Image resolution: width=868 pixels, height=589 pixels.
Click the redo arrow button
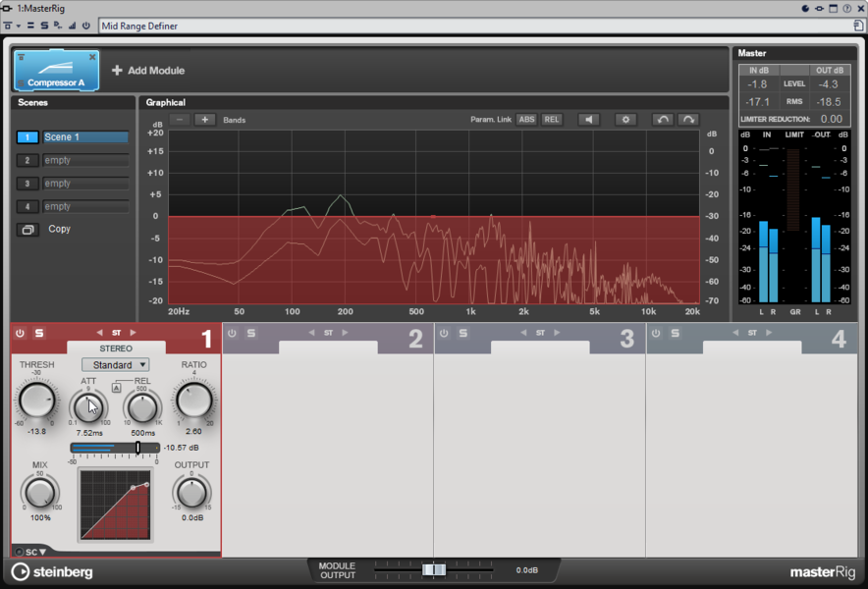click(688, 120)
